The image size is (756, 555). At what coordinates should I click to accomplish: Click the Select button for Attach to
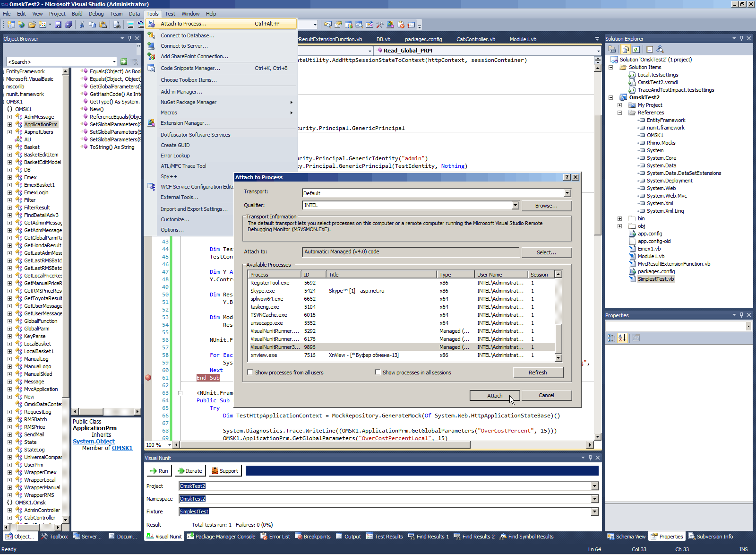(x=546, y=252)
